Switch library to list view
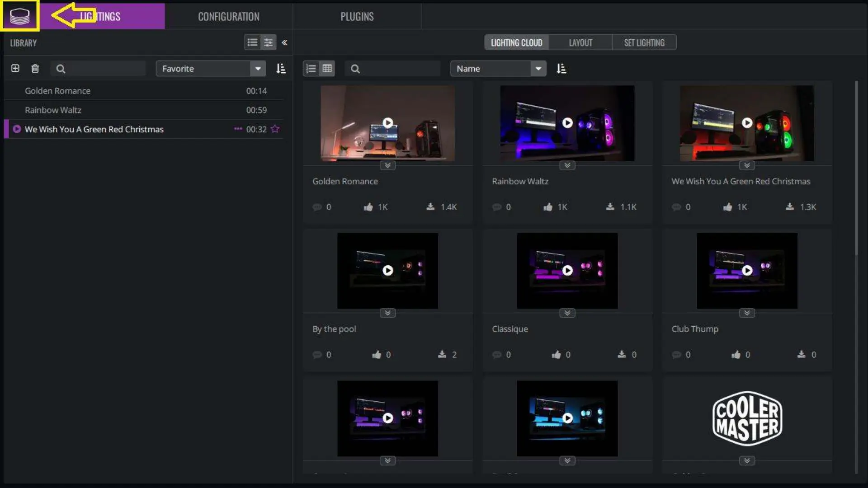The height and width of the screenshot is (488, 868). tap(252, 42)
